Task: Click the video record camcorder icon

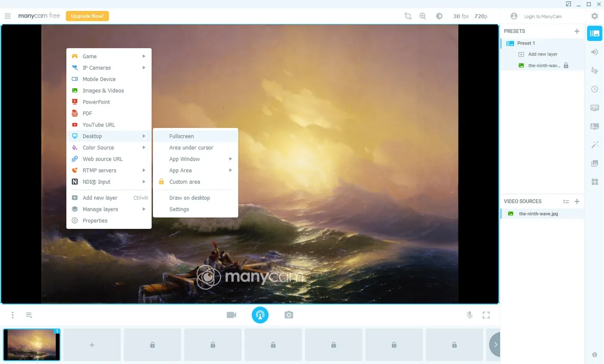Action: pyautogui.click(x=232, y=315)
